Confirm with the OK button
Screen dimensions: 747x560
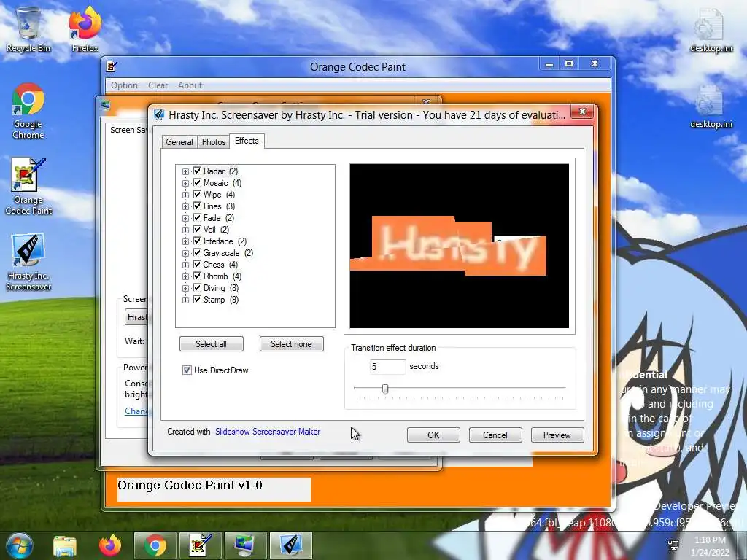pyautogui.click(x=433, y=435)
